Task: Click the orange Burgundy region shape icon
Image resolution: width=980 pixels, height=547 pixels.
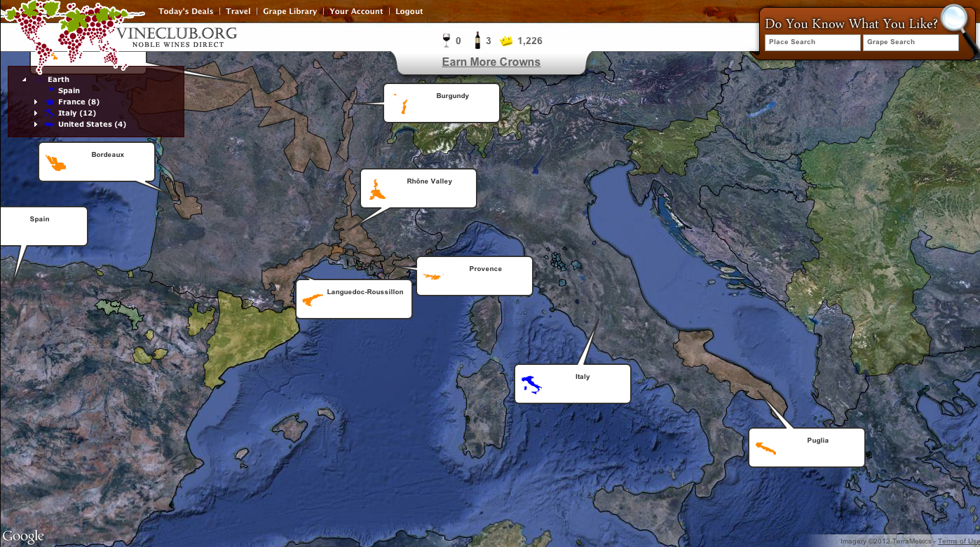Action: point(403,106)
